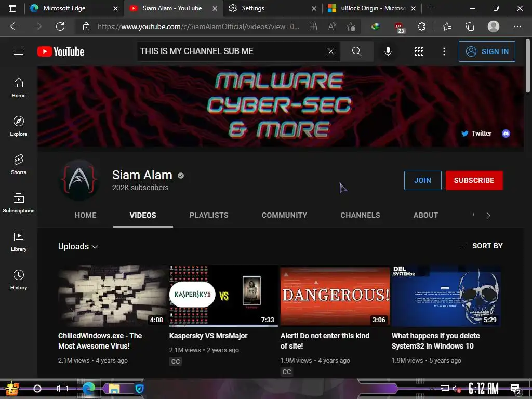532x399 pixels.
Task: Open the COMMUNITY tab
Action: coord(284,215)
